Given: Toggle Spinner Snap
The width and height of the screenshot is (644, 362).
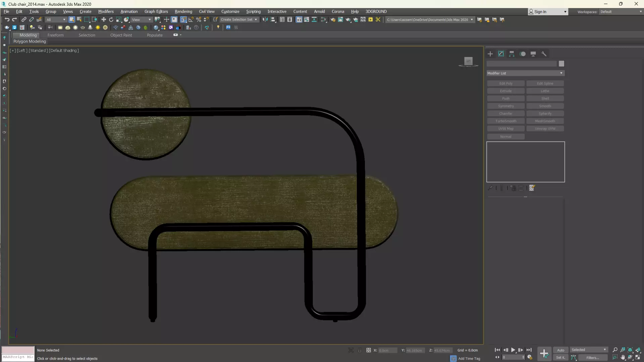Looking at the screenshot, I should click(206, 19).
